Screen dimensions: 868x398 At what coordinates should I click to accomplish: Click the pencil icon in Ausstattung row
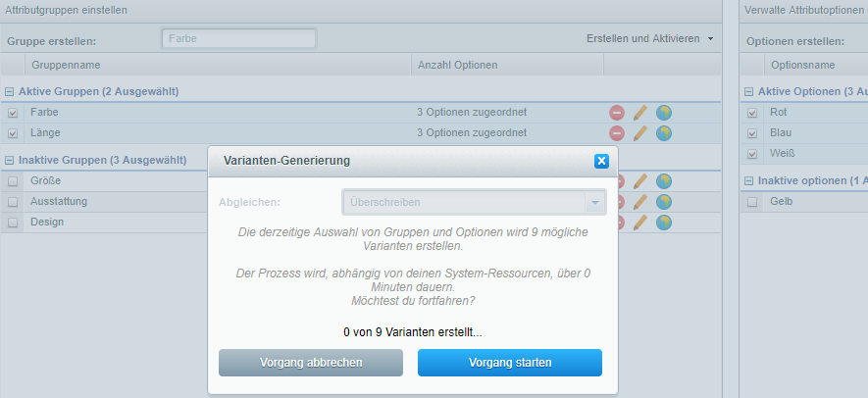[640, 202]
